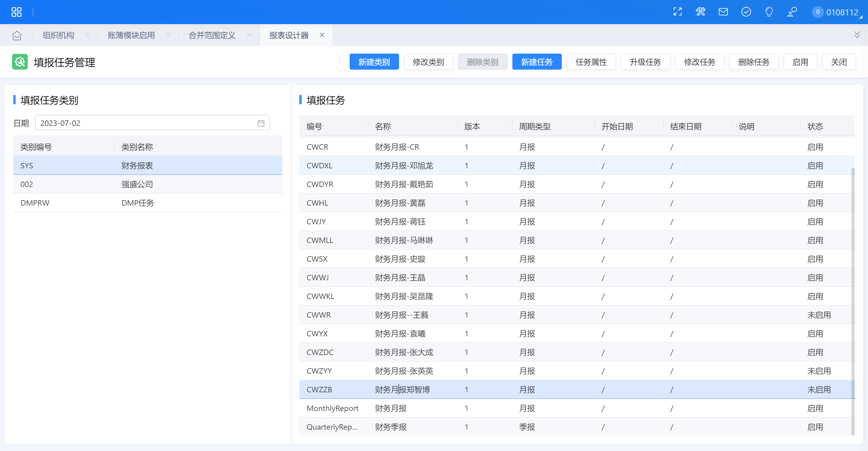Close the 组织机构 tab

[87, 35]
